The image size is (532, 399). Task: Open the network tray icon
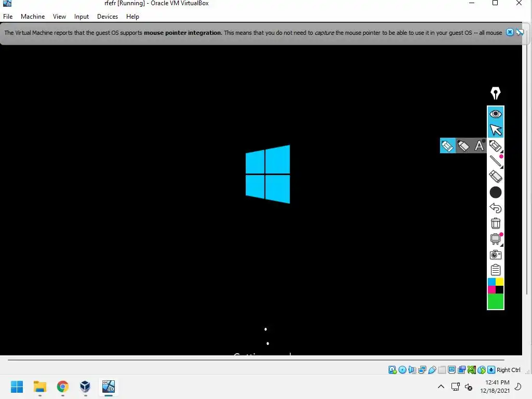[x=455, y=387]
